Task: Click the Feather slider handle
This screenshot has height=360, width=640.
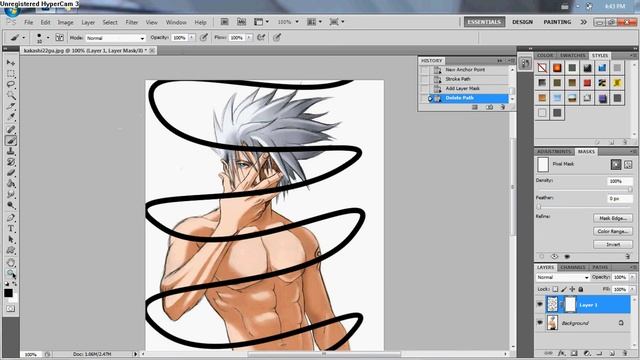Action: 539,207
